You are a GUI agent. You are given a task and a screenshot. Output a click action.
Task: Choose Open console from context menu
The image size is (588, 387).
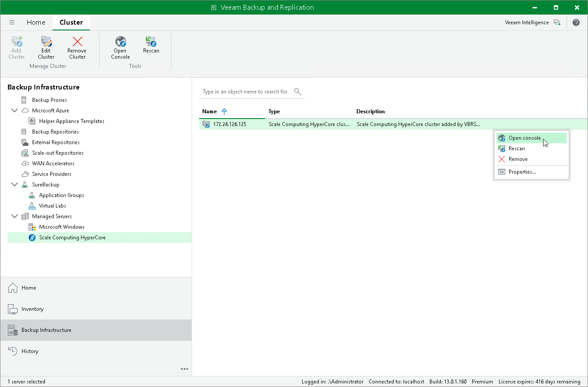pos(532,138)
